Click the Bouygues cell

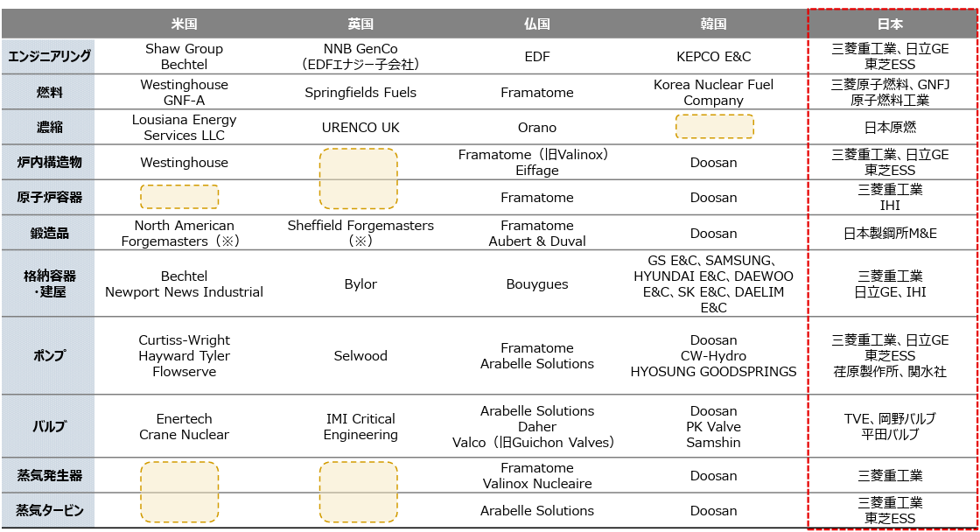click(x=536, y=283)
